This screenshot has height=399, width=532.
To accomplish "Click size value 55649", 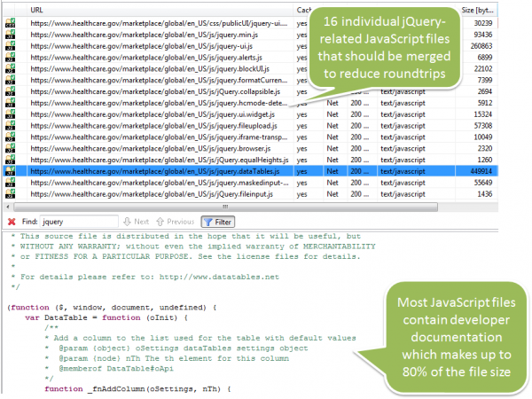I will 483,183.
